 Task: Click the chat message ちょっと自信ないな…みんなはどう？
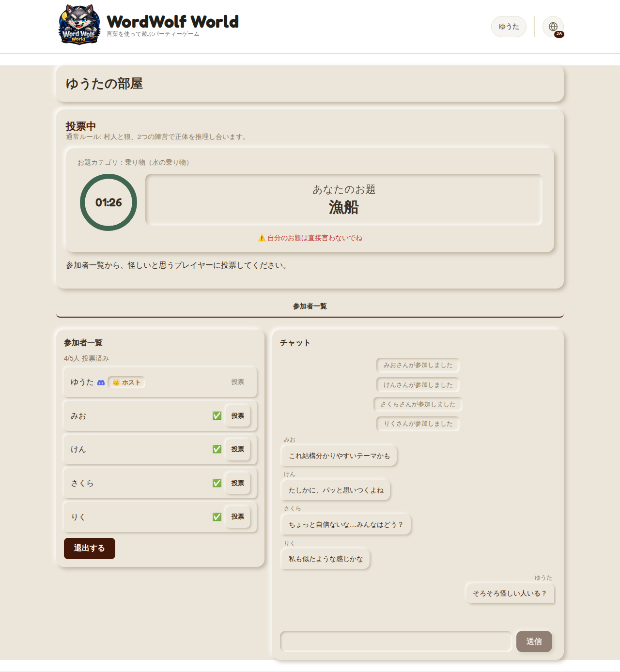346,525
